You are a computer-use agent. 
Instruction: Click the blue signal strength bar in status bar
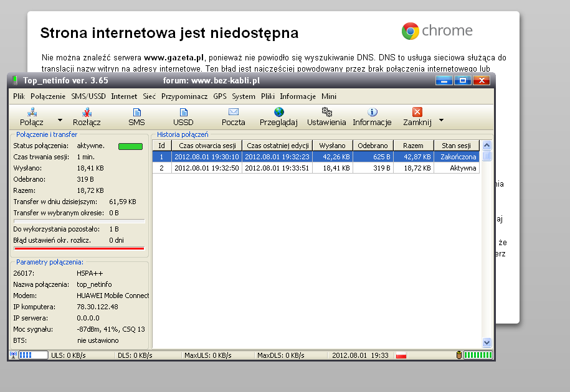33,355
